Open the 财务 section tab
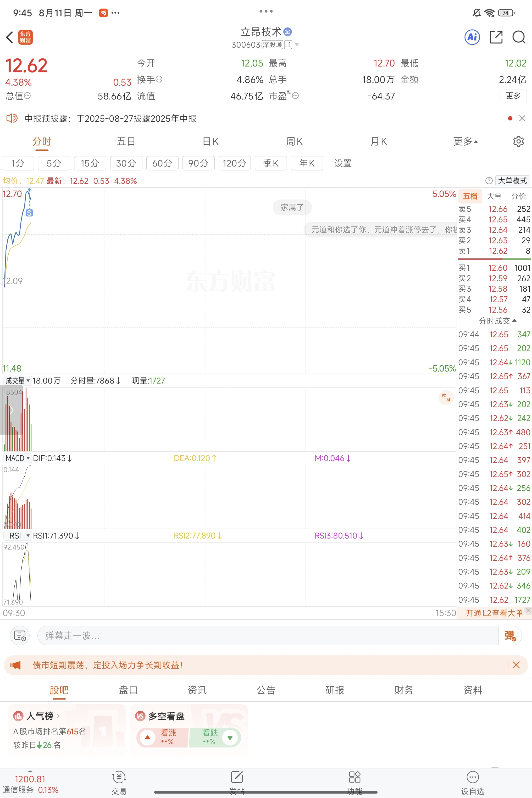Viewport: 532px width, 798px height. (404, 690)
